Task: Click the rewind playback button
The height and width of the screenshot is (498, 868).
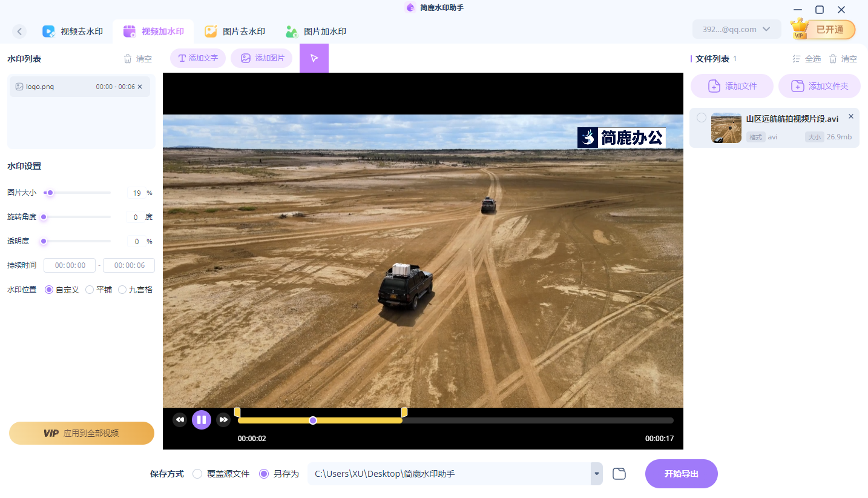Action: pos(180,420)
